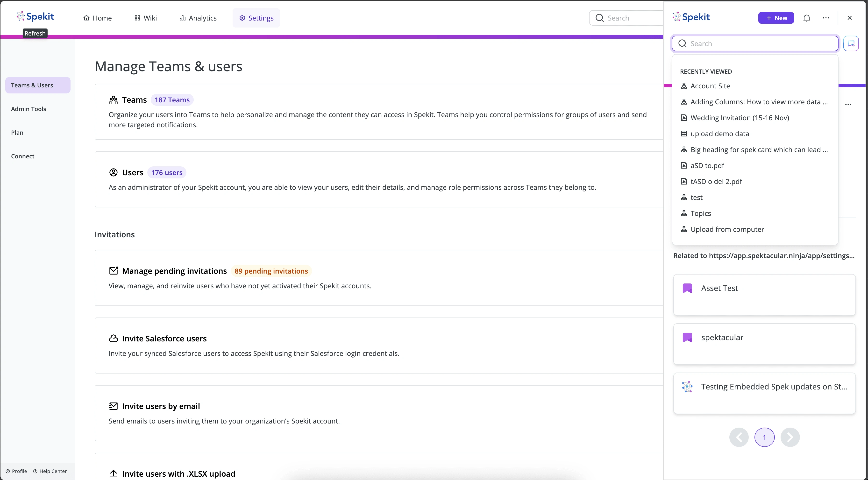868x480 pixels.
Task: Click the Spekit logo in main navbar
Action: (x=35, y=16)
